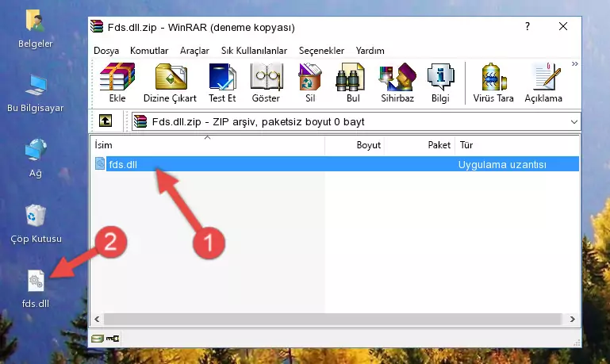Show archive Bilgi information
This screenshot has width=610, height=364.
[440, 82]
